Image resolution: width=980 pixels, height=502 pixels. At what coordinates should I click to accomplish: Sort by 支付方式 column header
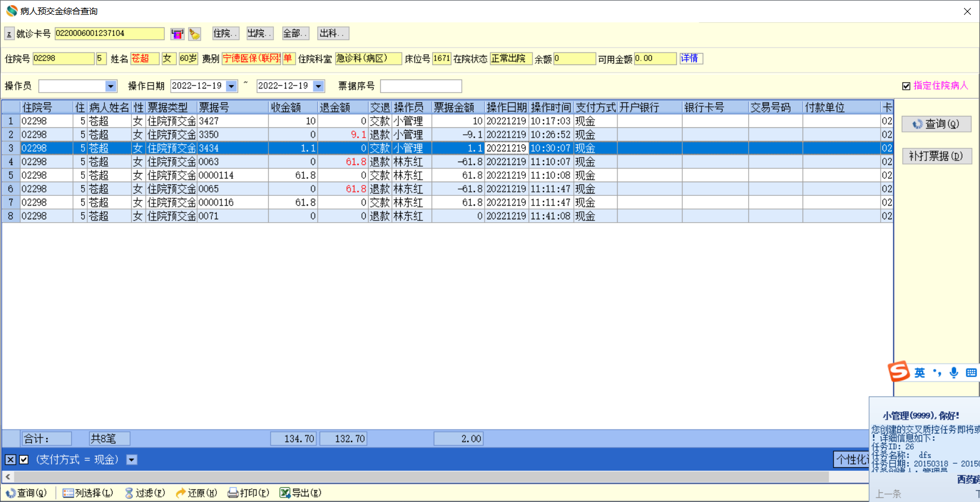click(595, 107)
